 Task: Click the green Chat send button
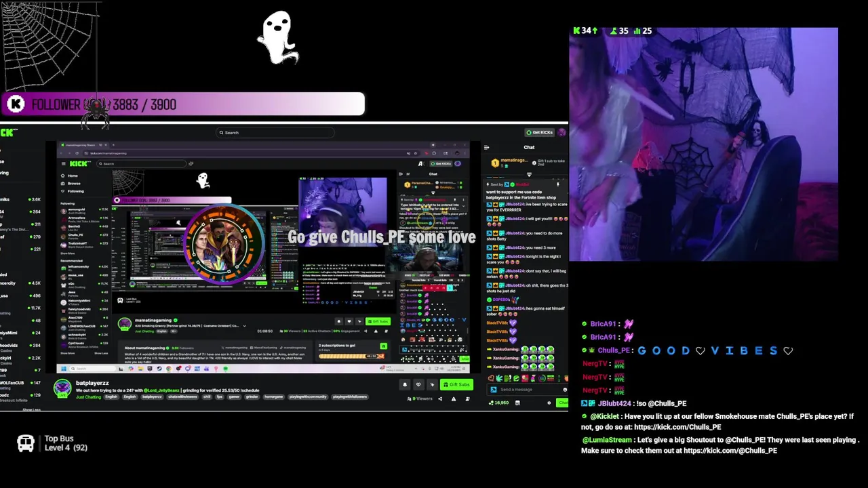(x=563, y=403)
